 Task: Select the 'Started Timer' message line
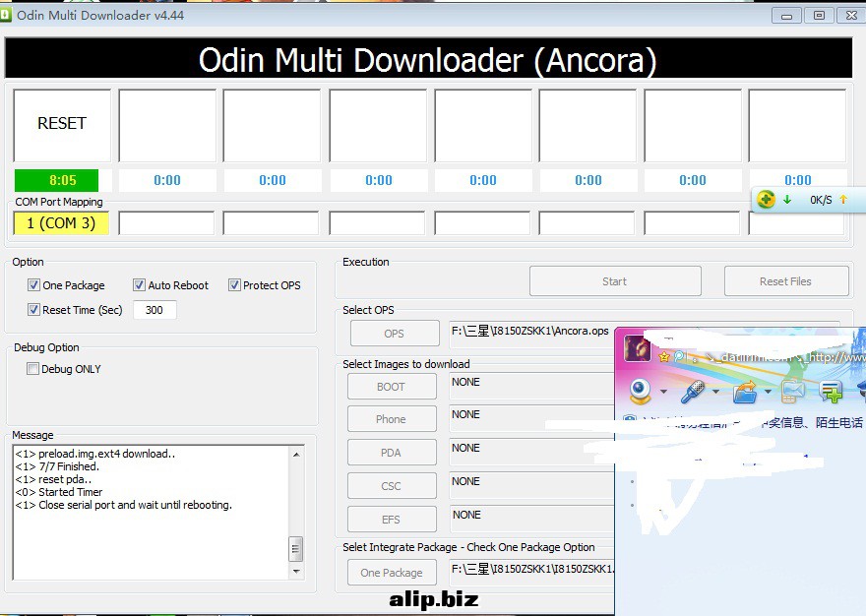[59, 492]
